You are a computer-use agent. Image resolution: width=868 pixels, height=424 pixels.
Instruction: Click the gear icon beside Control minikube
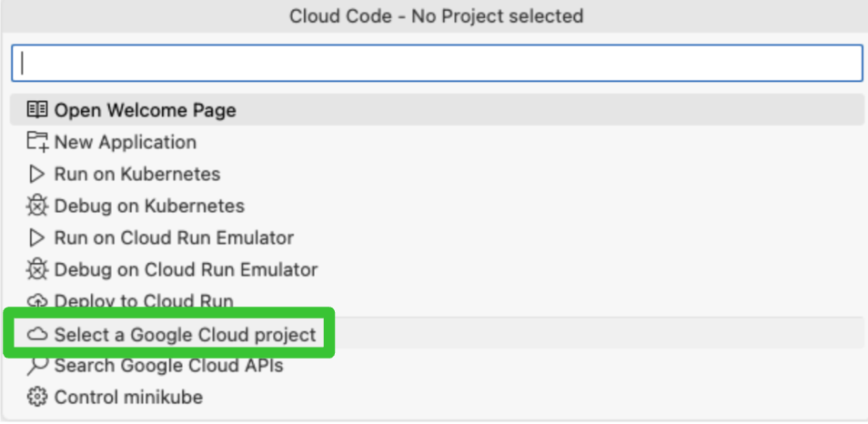pos(37,398)
